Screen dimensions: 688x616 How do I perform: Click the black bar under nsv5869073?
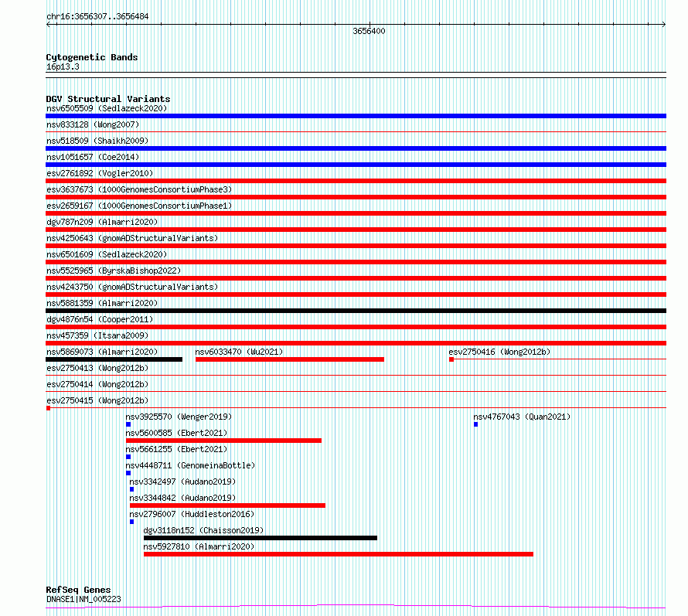(x=114, y=359)
